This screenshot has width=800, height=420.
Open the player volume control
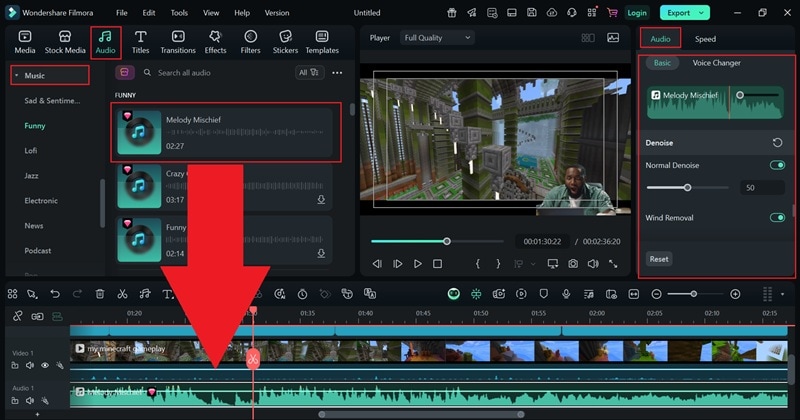(x=593, y=264)
